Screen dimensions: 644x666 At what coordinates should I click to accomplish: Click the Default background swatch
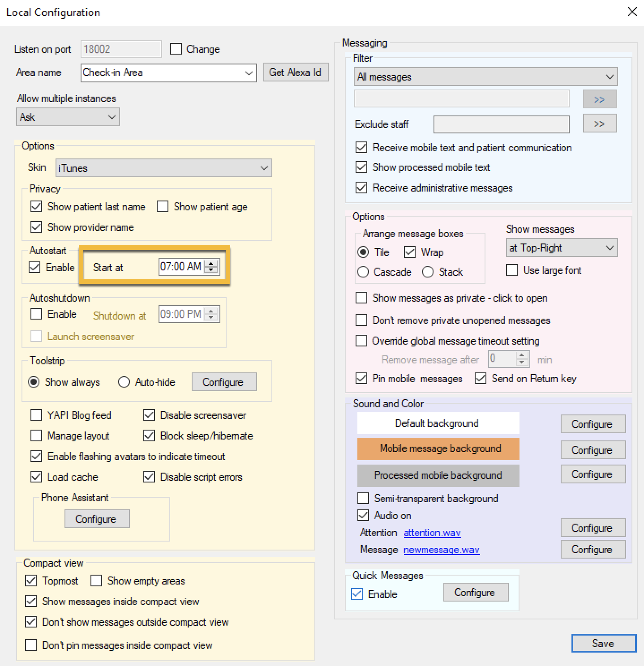[438, 423]
